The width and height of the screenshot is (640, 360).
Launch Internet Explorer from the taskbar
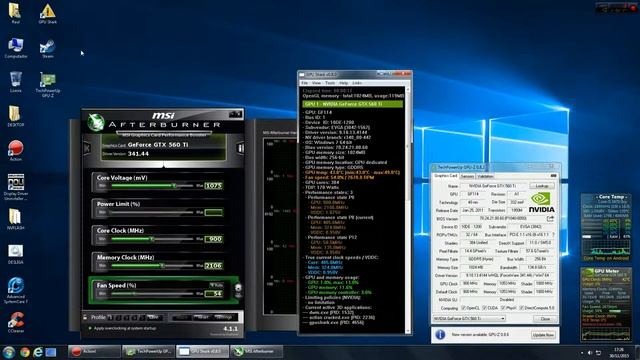coord(38,352)
